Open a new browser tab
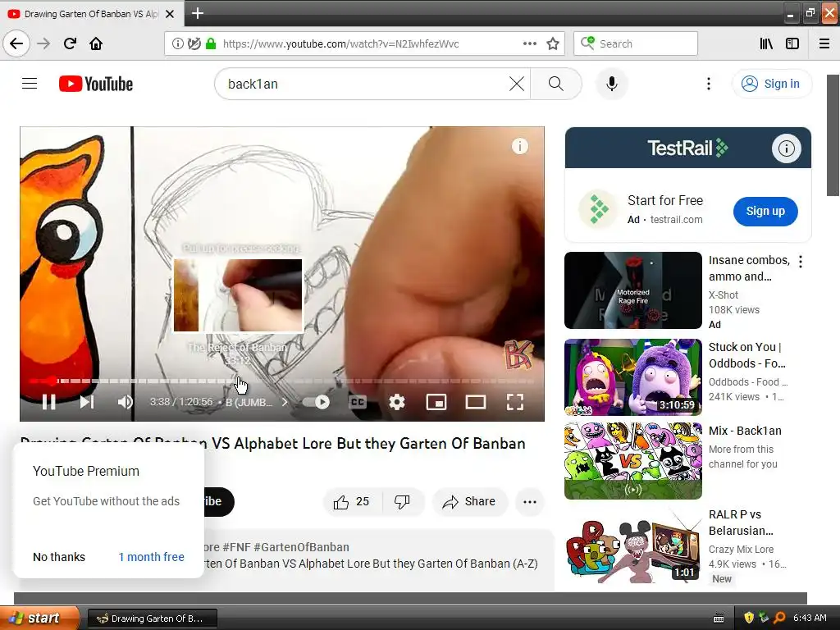 click(x=197, y=13)
